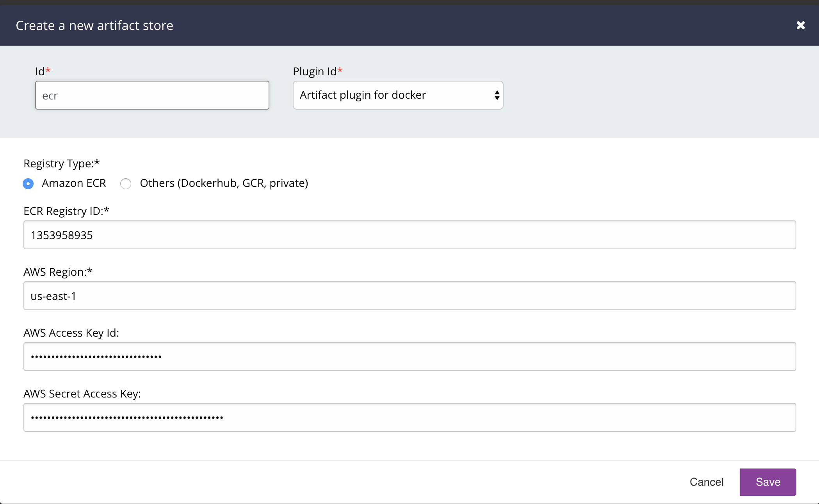Click the 'AWS Access Key Id:' label
The height and width of the screenshot is (504, 819).
tap(71, 333)
